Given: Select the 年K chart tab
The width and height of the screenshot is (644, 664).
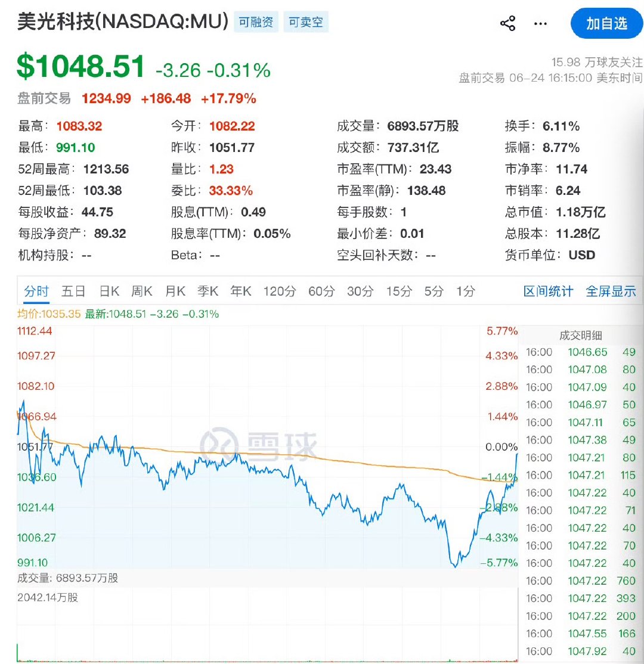Looking at the screenshot, I should click(x=241, y=291).
